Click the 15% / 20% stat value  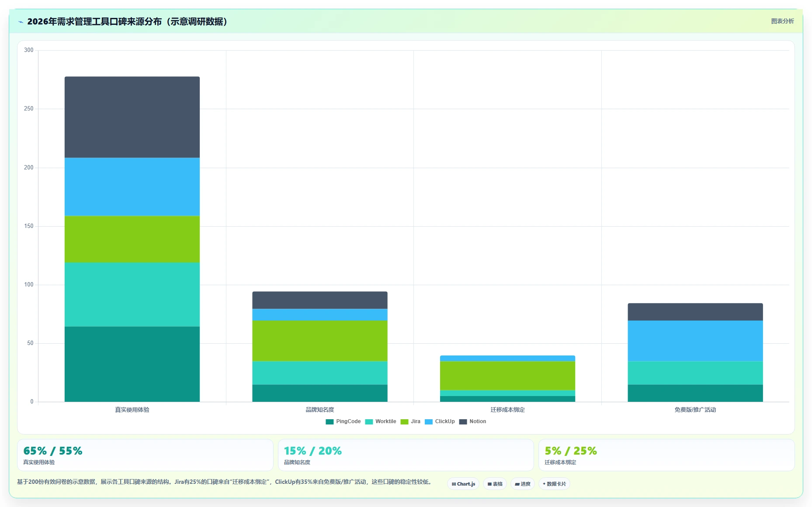click(313, 451)
